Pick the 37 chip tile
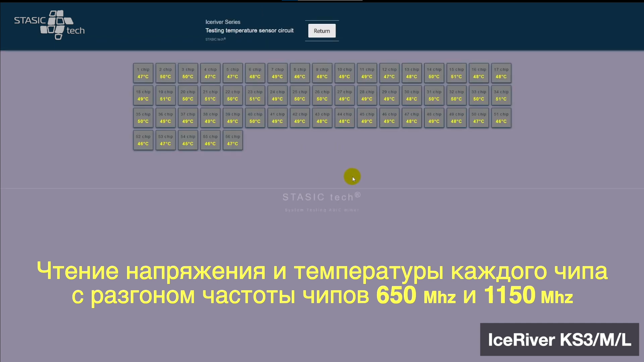Image resolution: width=644 pixels, height=362 pixels. point(188,118)
